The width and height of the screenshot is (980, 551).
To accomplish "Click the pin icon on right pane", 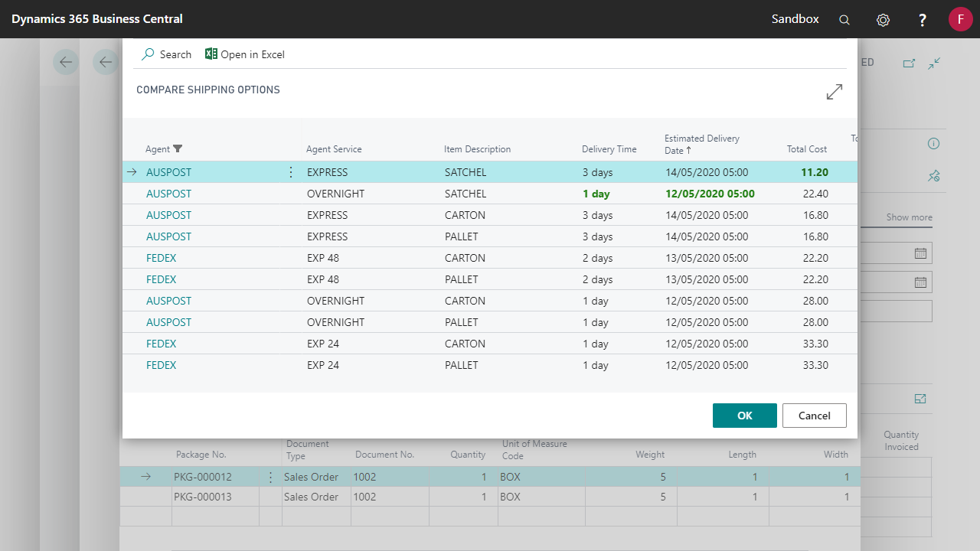I will pos(933,176).
